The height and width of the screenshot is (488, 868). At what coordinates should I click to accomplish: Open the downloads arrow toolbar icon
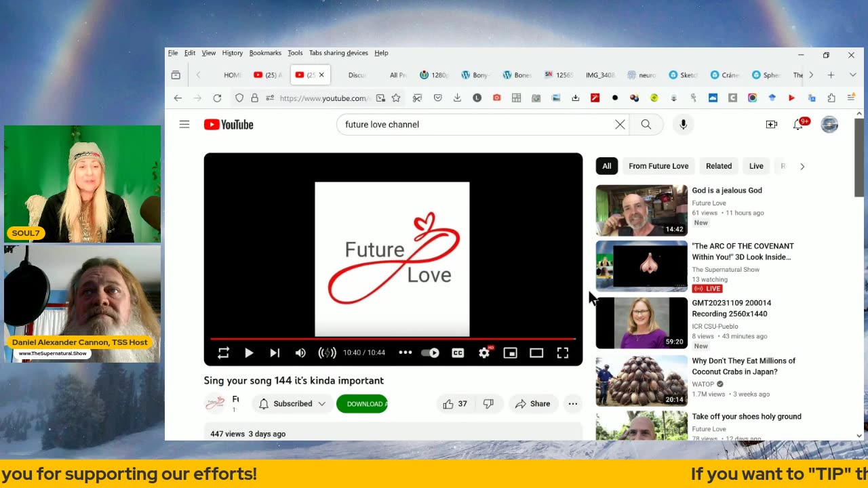(x=457, y=98)
